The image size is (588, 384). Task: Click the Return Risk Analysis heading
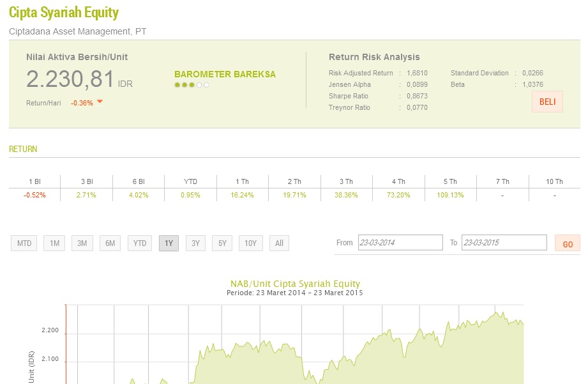[374, 57]
